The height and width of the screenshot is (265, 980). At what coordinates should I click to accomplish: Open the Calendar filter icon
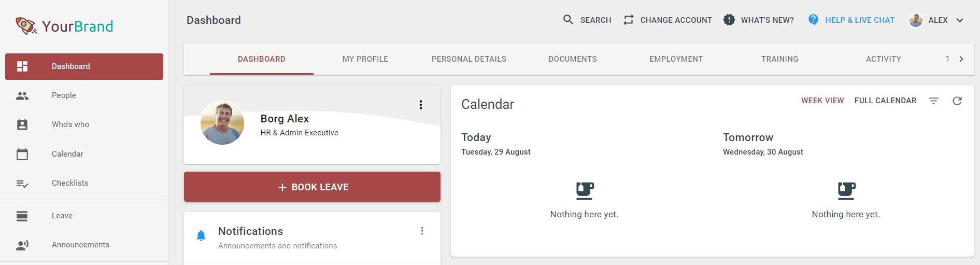coord(933,101)
